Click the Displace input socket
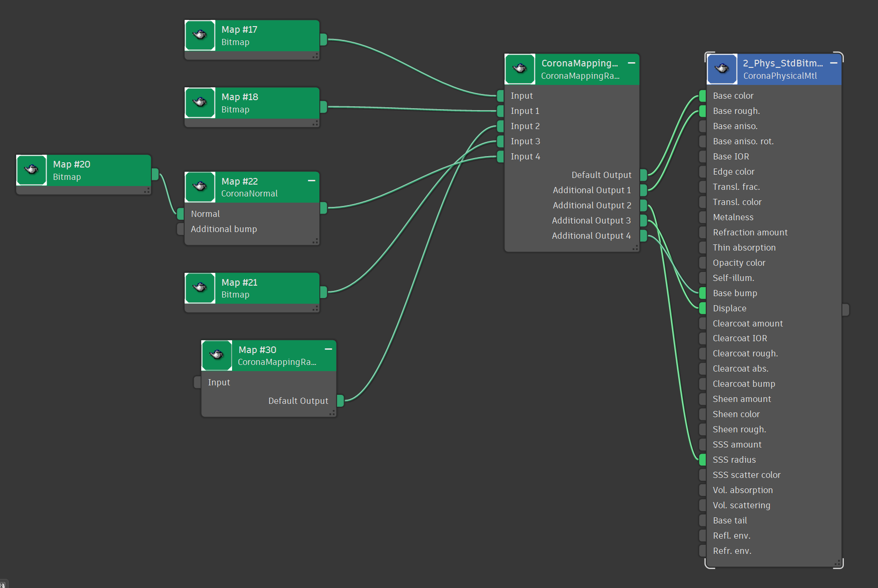 click(702, 308)
